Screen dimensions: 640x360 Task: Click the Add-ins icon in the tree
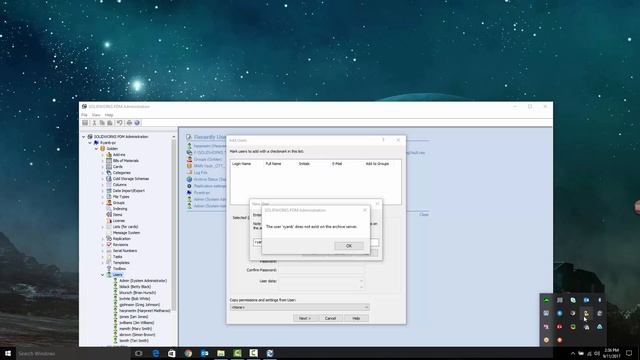109,155
